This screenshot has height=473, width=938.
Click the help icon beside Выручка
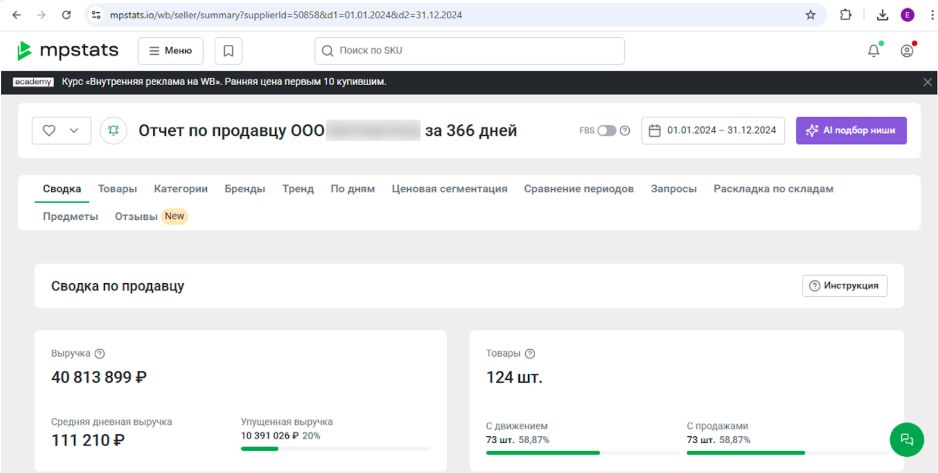click(100, 353)
